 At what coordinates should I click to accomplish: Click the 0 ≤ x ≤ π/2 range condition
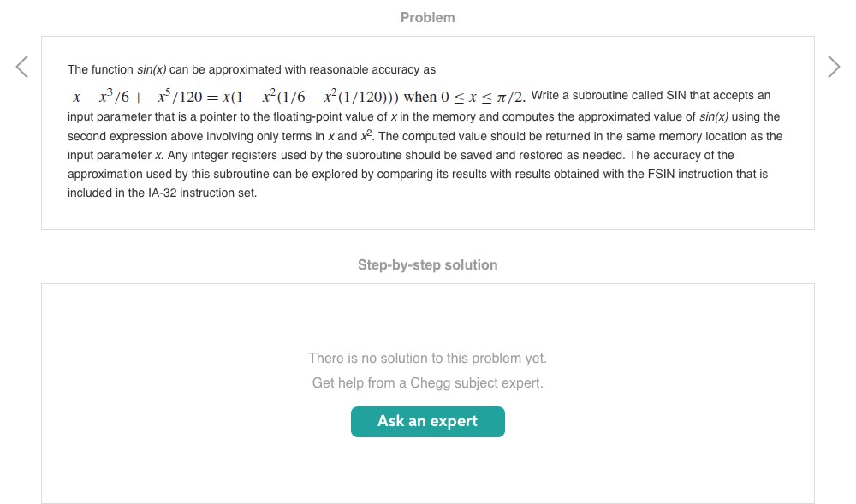coord(484,97)
